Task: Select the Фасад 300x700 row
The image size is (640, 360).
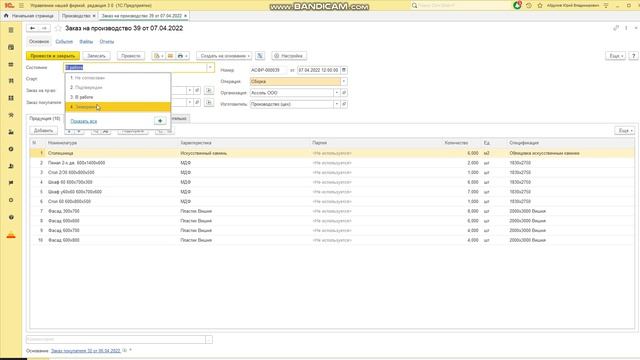Action: coord(332,211)
